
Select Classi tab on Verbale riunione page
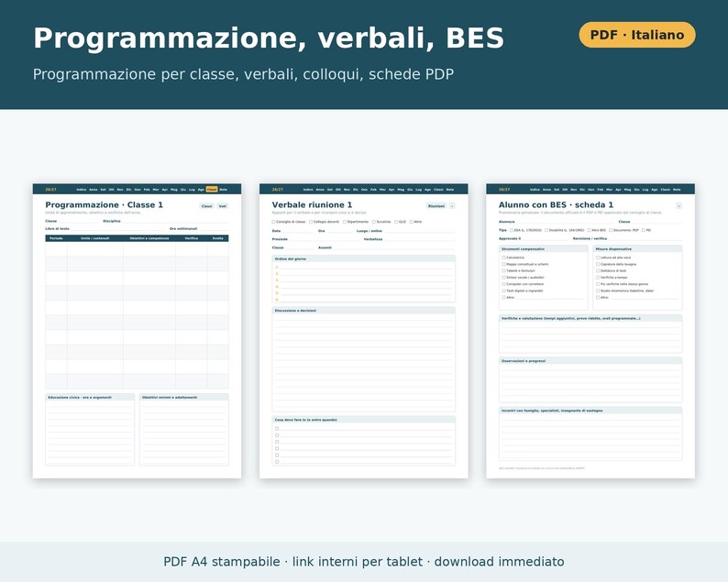point(438,190)
